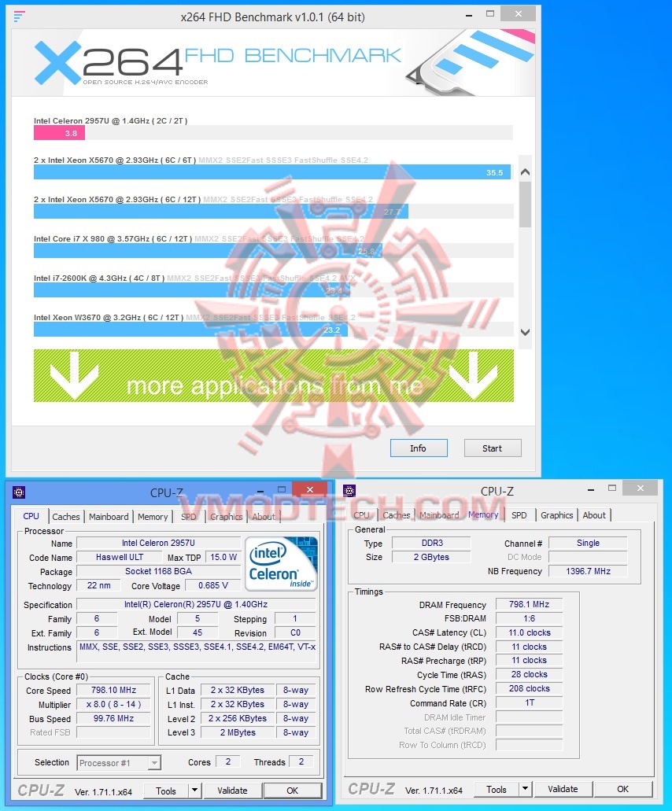
Task: Click the Name field 'Intel Celeron 2957U'
Action: [158, 543]
